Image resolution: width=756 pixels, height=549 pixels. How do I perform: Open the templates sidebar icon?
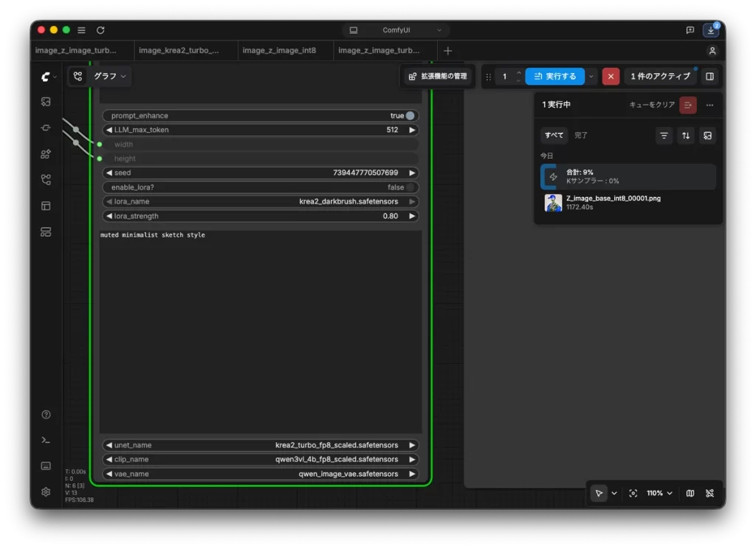[x=46, y=206]
